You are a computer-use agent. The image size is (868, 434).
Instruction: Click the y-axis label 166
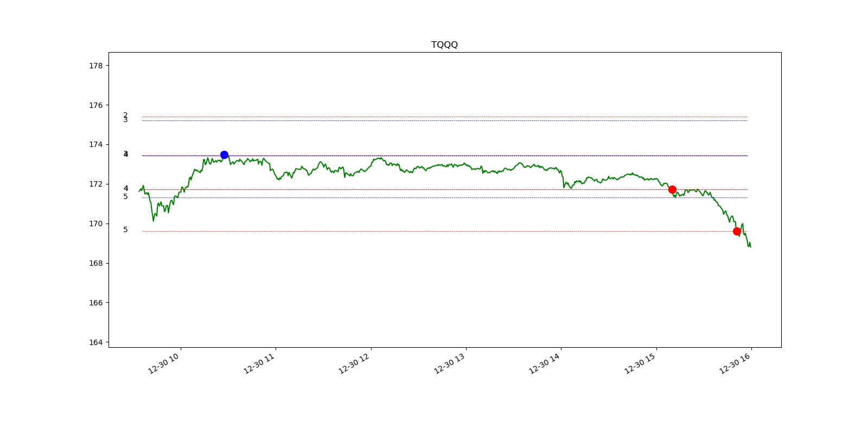click(x=95, y=303)
